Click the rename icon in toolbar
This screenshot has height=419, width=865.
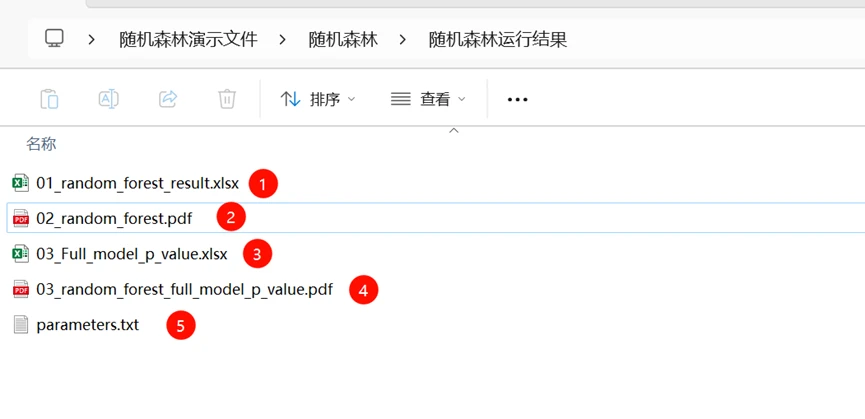108,99
